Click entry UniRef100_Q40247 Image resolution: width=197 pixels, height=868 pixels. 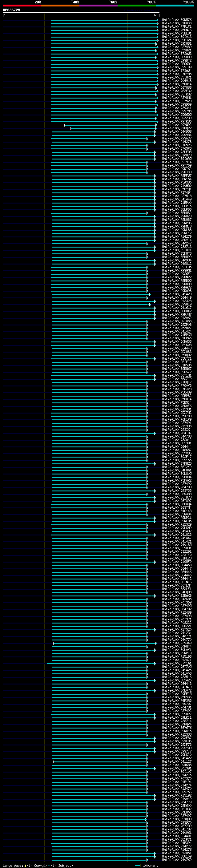click(x=177, y=243)
